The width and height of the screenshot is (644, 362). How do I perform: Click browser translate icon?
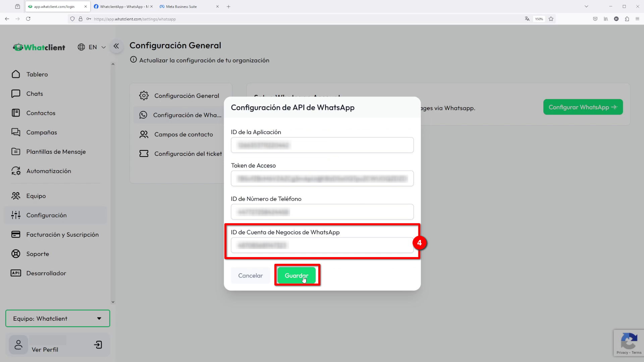[x=527, y=19]
